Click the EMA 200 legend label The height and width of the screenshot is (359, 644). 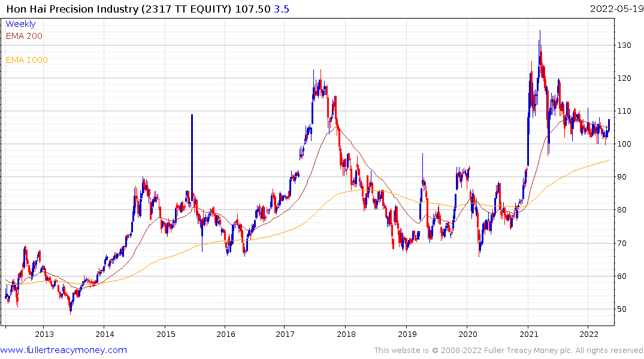pyautogui.click(x=24, y=36)
